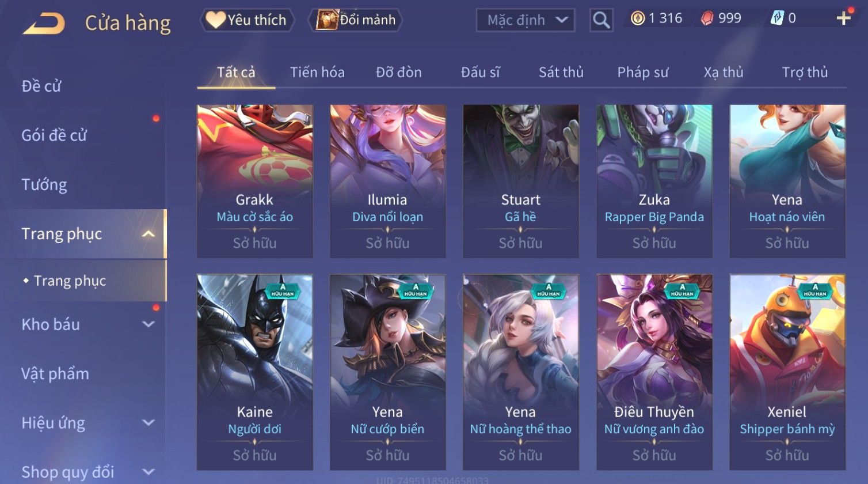Open Xeniel Shipper bánh mỳ skin card
The image size is (868, 484).
point(787,372)
